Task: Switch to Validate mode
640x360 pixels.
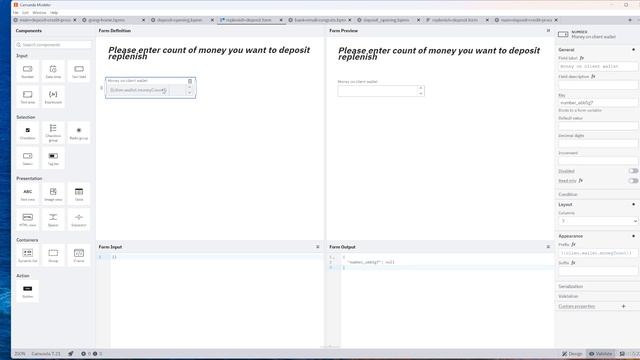Action: (x=600, y=353)
